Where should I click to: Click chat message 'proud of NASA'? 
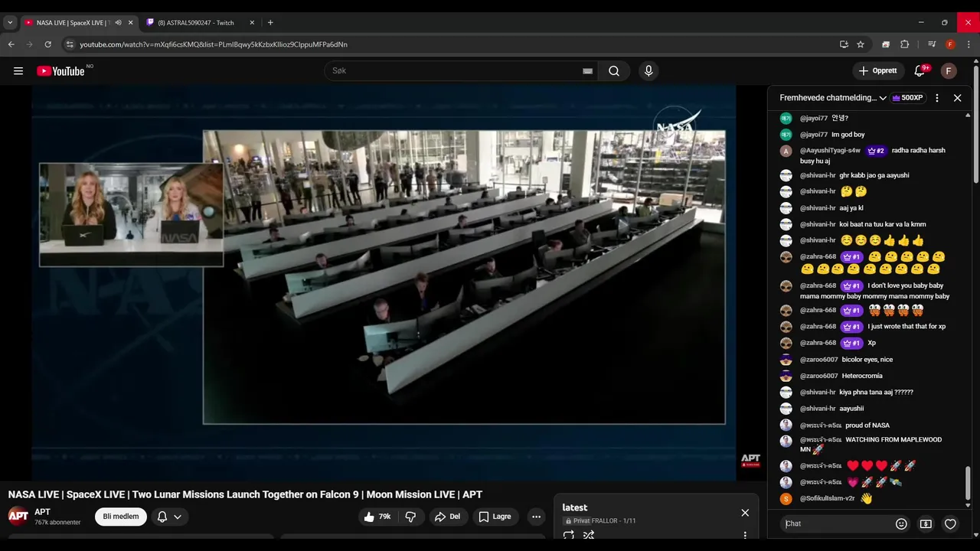tap(867, 425)
